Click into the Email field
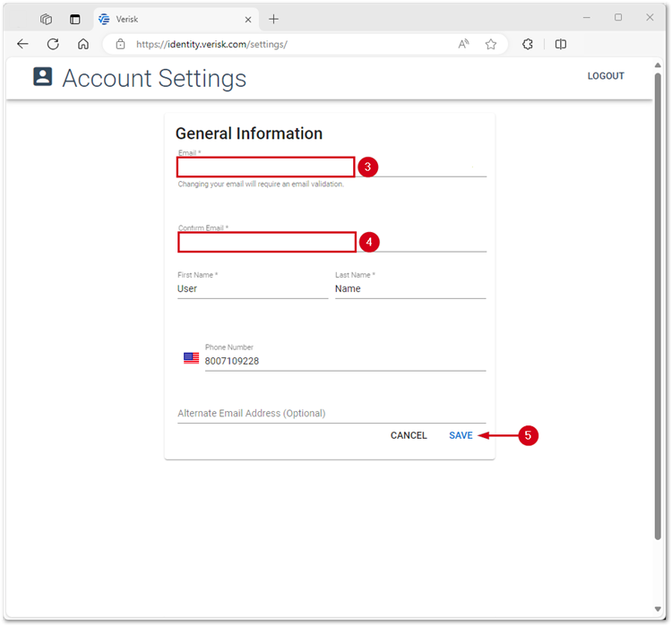672x626 pixels. point(266,167)
